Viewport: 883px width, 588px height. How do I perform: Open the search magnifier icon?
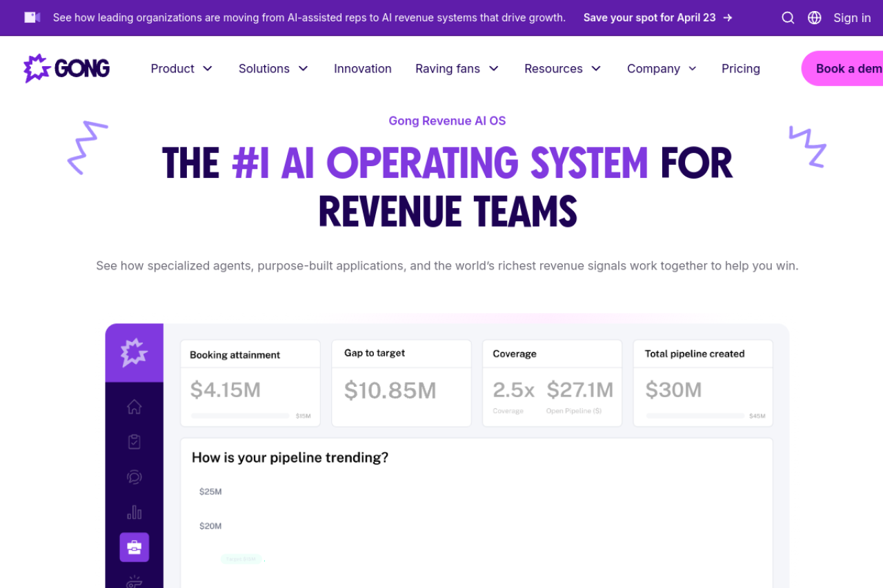(788, 18)
